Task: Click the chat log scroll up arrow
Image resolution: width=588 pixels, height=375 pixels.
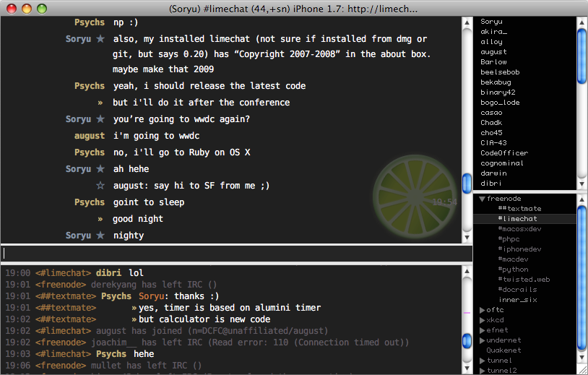Action: coord(467,22)
